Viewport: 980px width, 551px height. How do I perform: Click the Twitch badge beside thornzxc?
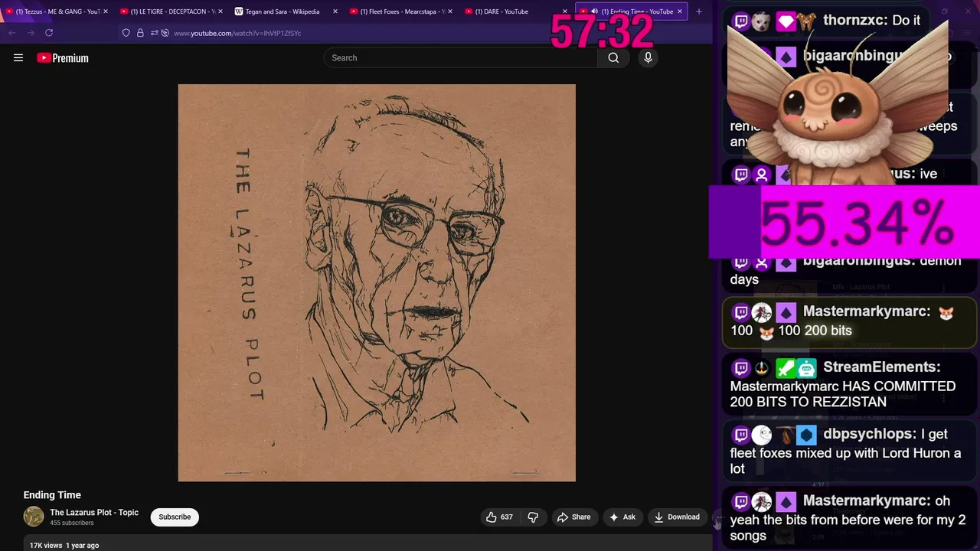(x=741, y=21)
